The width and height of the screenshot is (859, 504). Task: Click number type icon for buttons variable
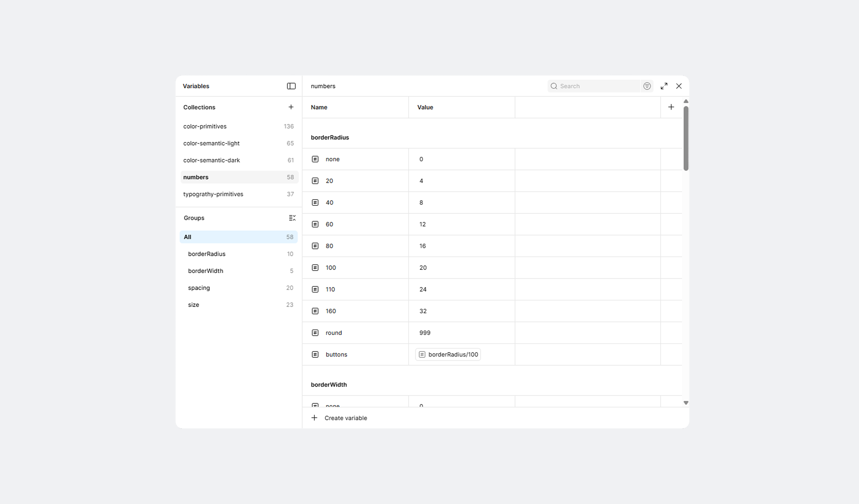[315, 354]
